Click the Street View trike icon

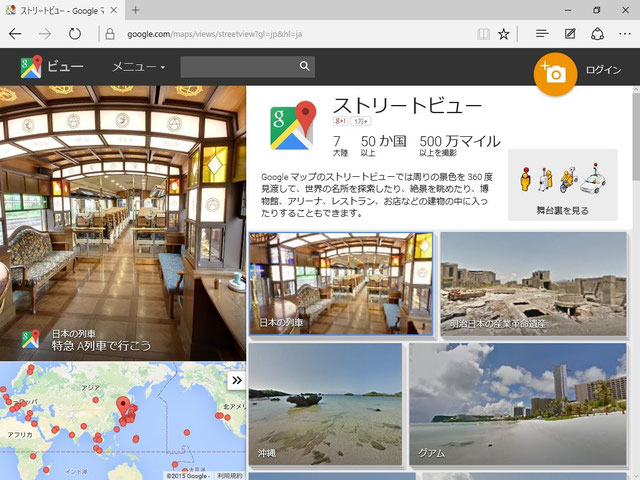pyautogui.click(x=568, y=179)
